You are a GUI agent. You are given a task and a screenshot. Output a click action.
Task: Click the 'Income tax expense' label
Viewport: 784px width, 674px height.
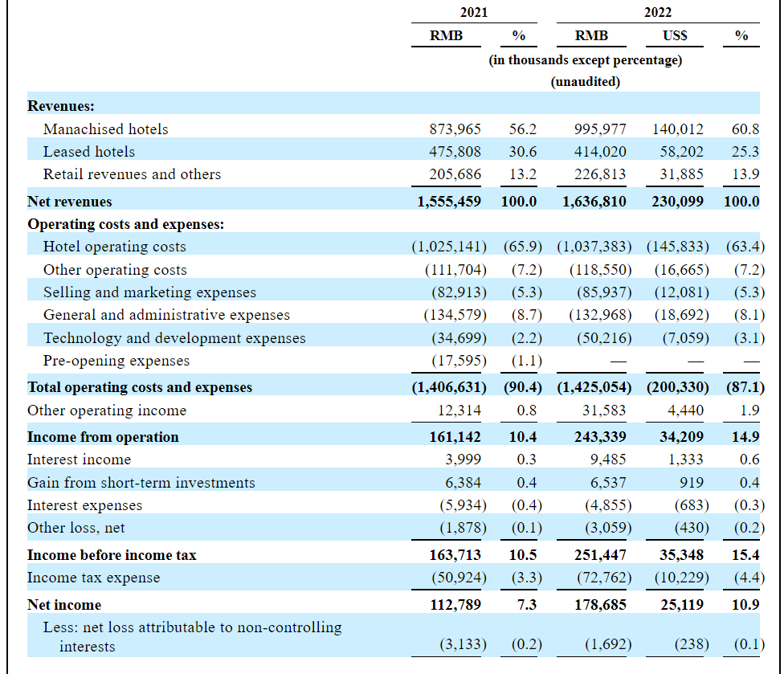coord(93,578)
